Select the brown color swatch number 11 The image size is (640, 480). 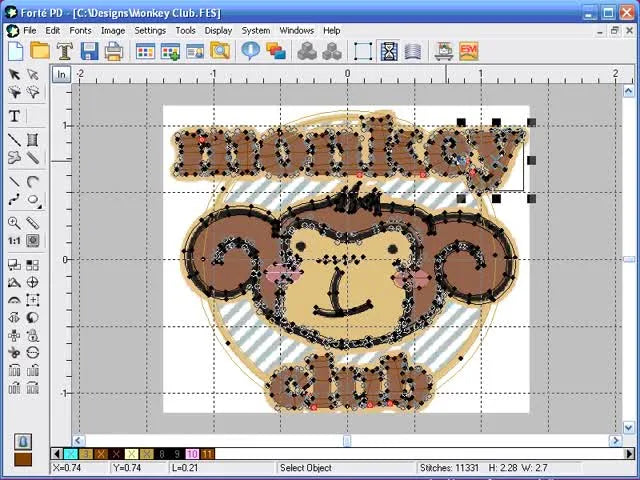coord(207,454)
